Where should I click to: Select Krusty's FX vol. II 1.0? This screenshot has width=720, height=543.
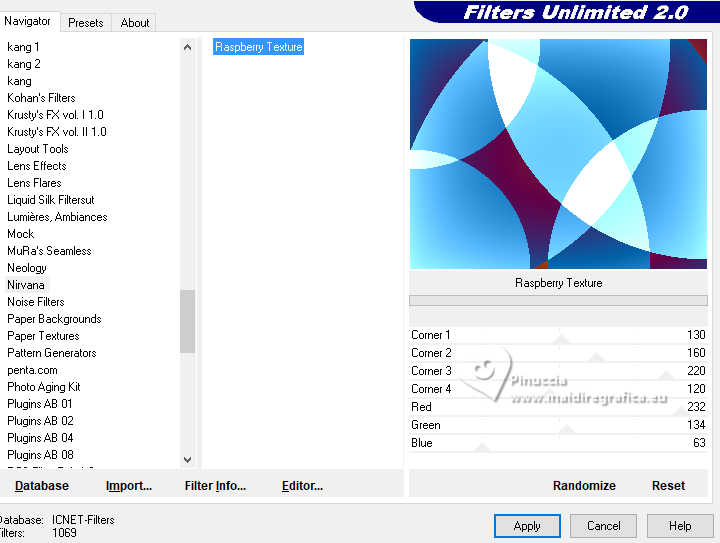coord(57,132)
